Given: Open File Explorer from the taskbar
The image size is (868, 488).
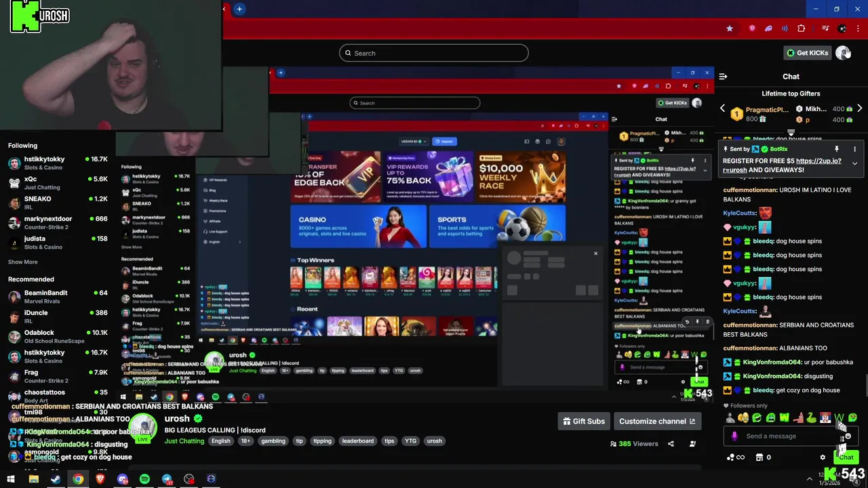Looking at the screenshot, I should click(x=33, y=479).
